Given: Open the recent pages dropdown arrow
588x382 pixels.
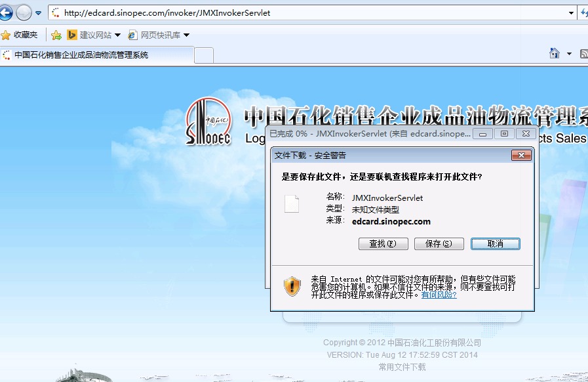Looking at the screenshot, I should [38, 13].
